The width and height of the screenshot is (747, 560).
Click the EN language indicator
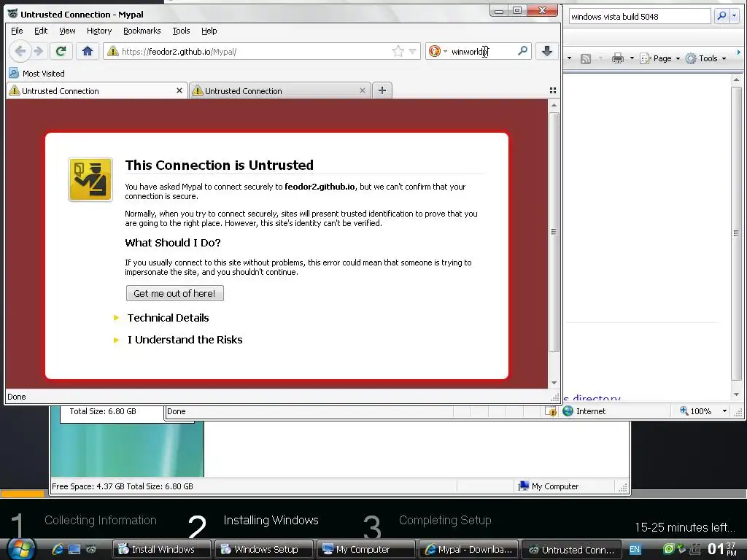[635, 549]
